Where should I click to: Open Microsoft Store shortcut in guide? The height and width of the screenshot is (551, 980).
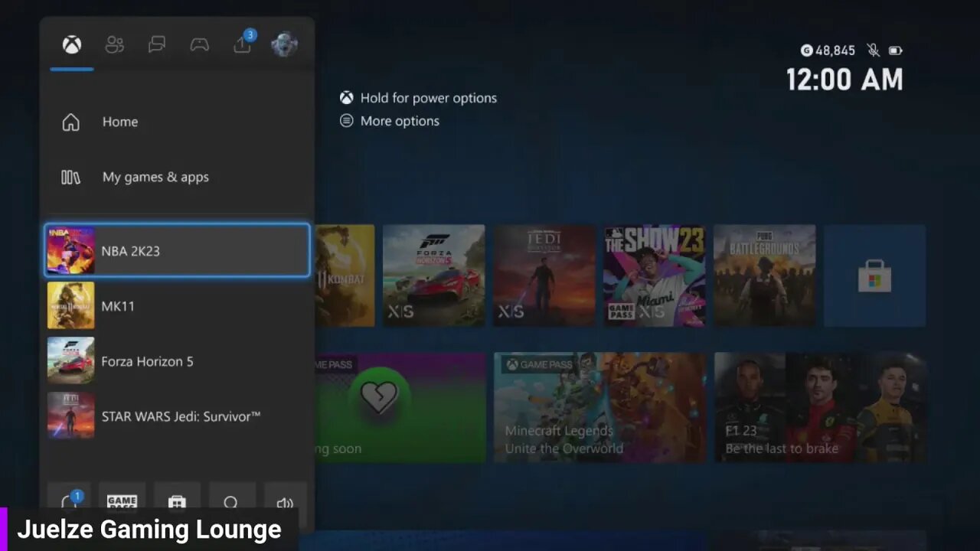pyautogui.click(x=177, y=501)
